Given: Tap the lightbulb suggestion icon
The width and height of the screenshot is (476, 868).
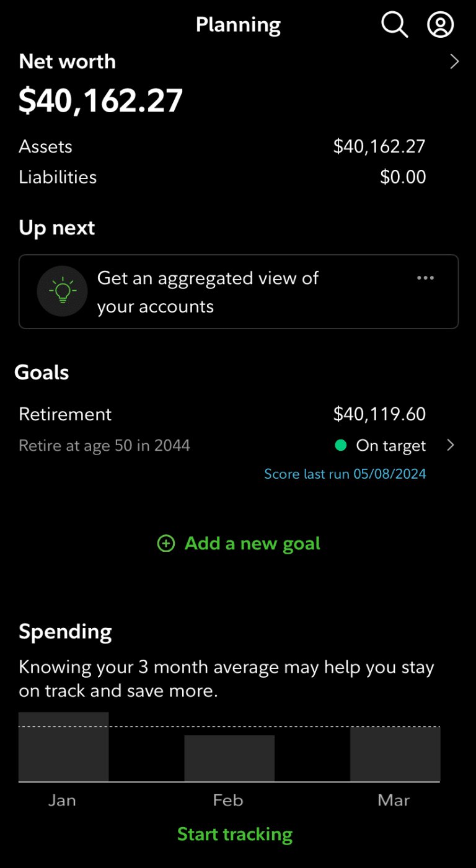Looking at the screenshot, I should pyautogui.click(x=62, y=291).
